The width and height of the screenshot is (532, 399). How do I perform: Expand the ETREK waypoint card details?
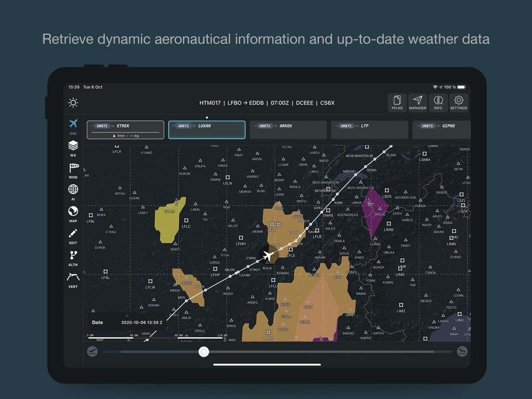(125, 129)
